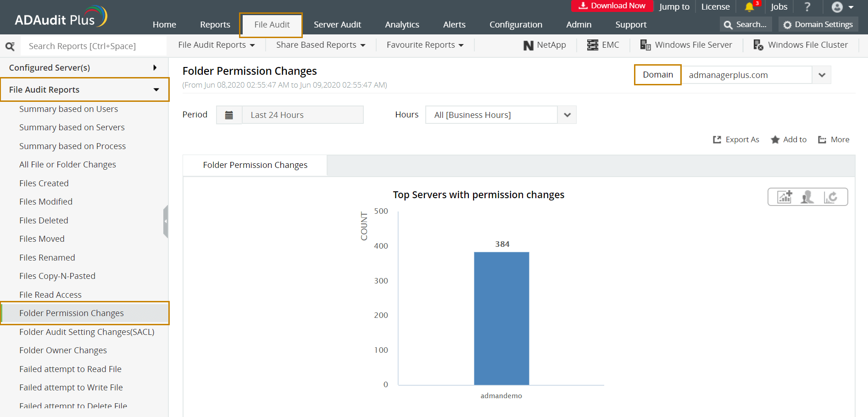Open Summary based on Users report
868x417 pixels.
[x=69, y=109]
